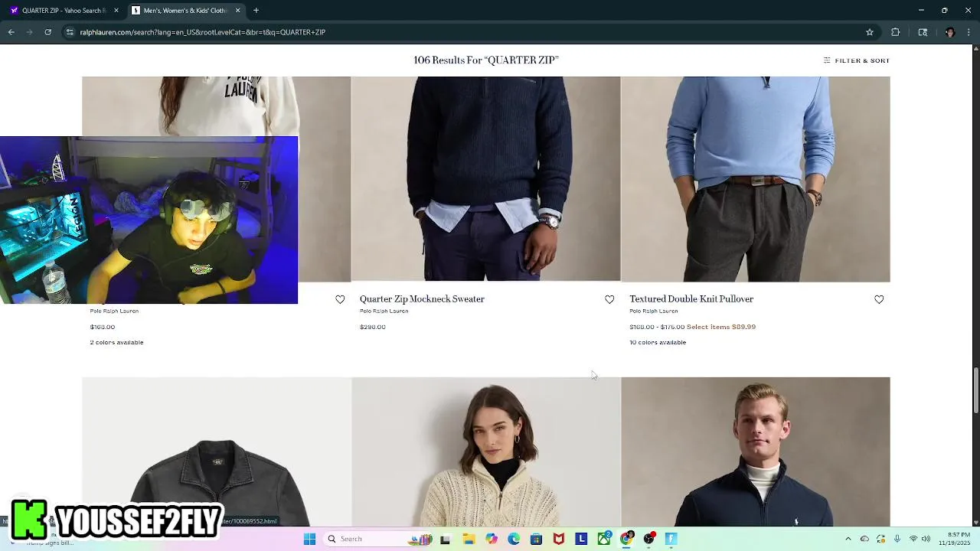
Task: Open the Wi-Fi network tray icon
Action: (913, 539)
